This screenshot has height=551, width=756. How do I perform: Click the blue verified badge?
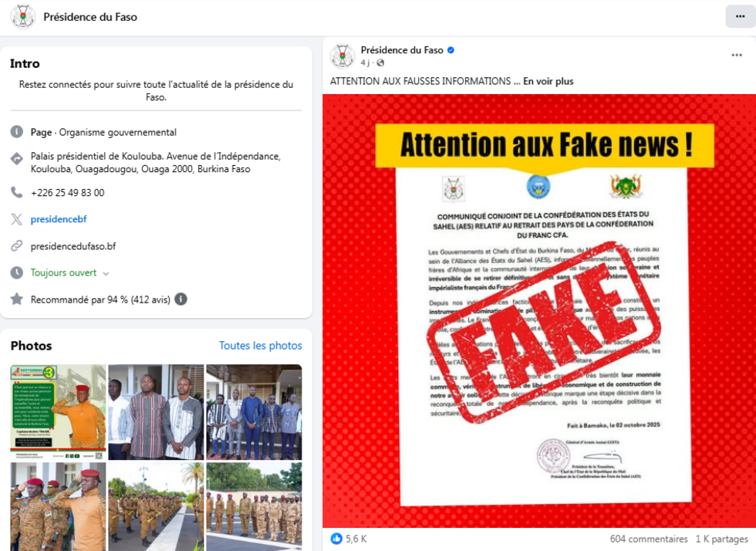click(451, 50)
